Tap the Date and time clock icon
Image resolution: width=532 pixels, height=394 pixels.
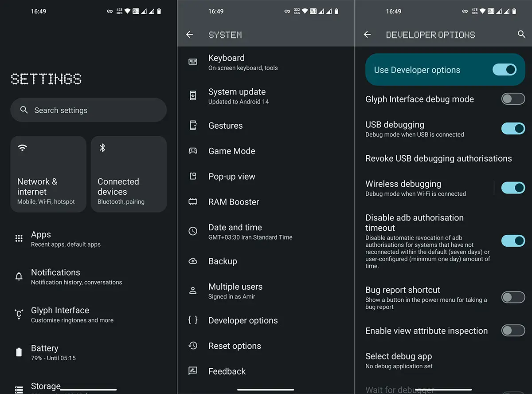click(x=193, y=231)
